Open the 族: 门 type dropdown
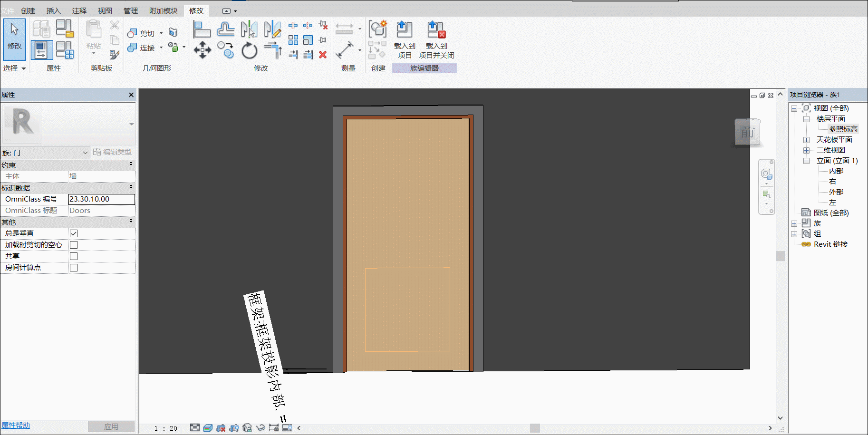The image size is (868, 435). 45,153
